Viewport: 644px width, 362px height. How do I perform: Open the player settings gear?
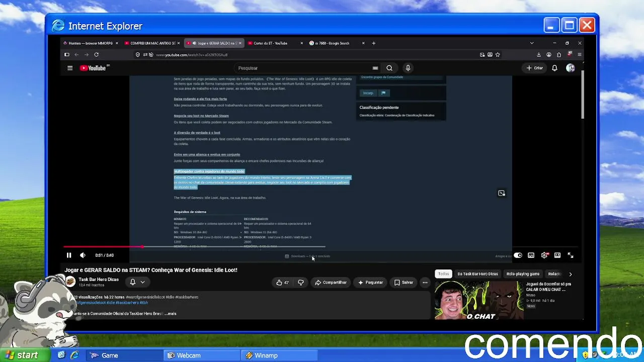544,255
